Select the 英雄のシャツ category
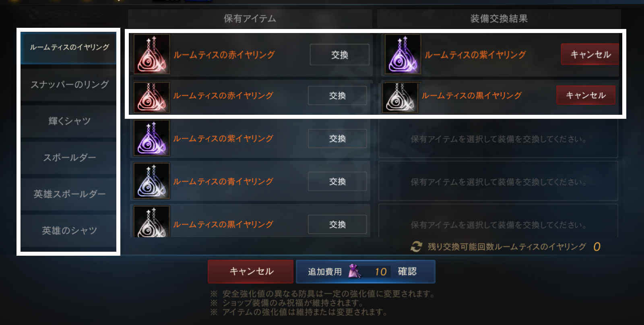The height and width of the screenshot is (325, 644). pos(68,231)
